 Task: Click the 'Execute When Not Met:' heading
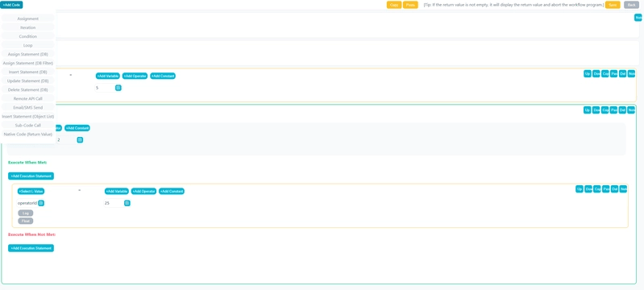(x=32, y=234)
